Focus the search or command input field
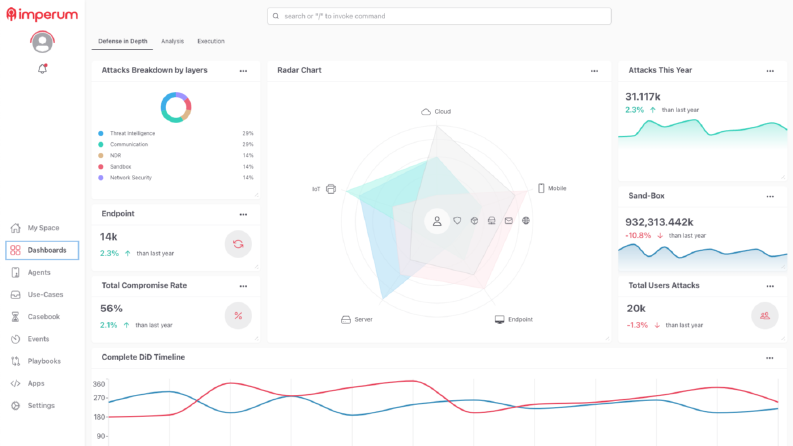Viewport: 793px width, 446px height. (439, 16)
